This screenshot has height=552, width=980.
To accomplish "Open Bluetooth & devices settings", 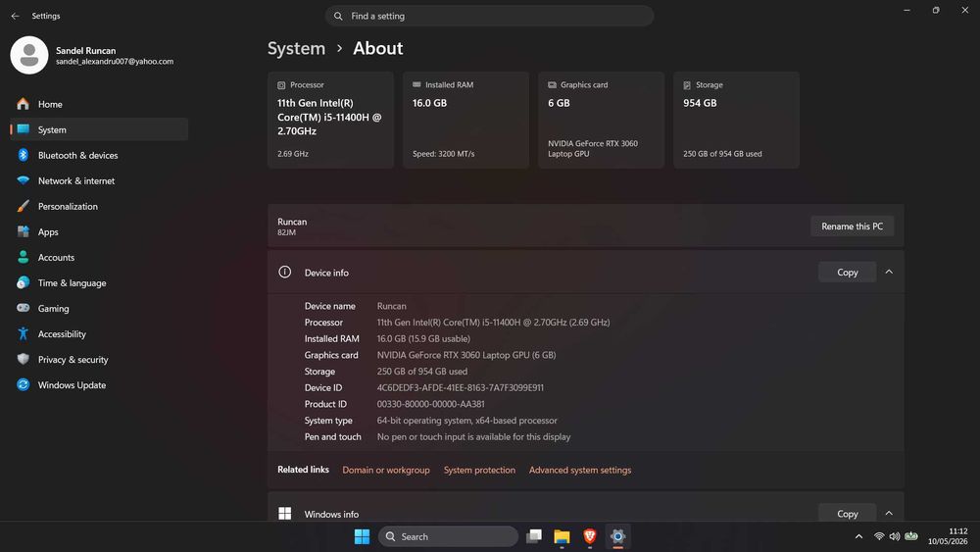I will pyautogui.click(x=99, y=155).
